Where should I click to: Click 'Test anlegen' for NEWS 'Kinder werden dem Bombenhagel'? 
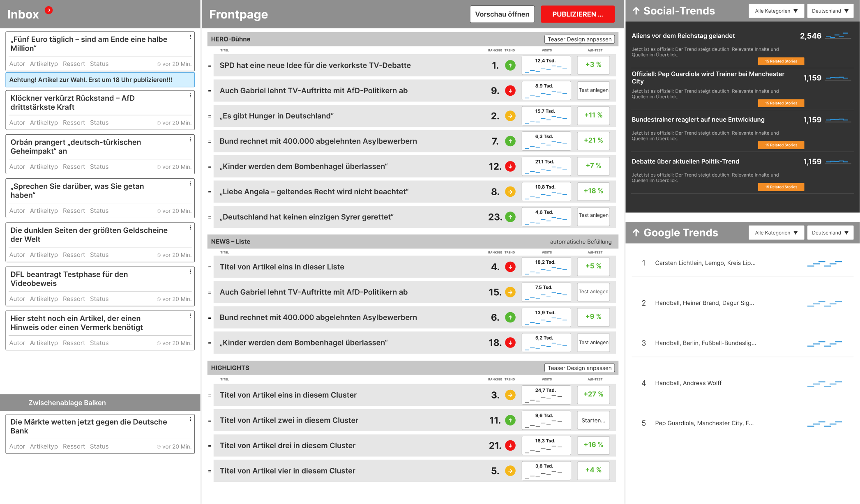point(593,343)
